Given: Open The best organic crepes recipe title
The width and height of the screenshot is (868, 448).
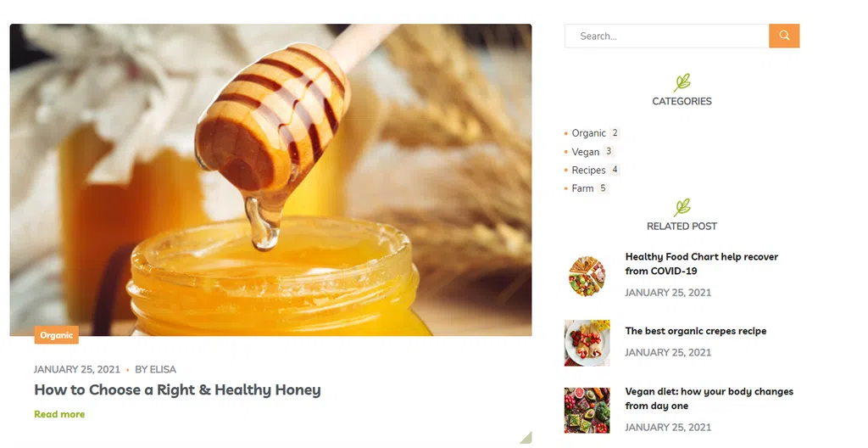Looking at the screenshot, I should [696, 331].
